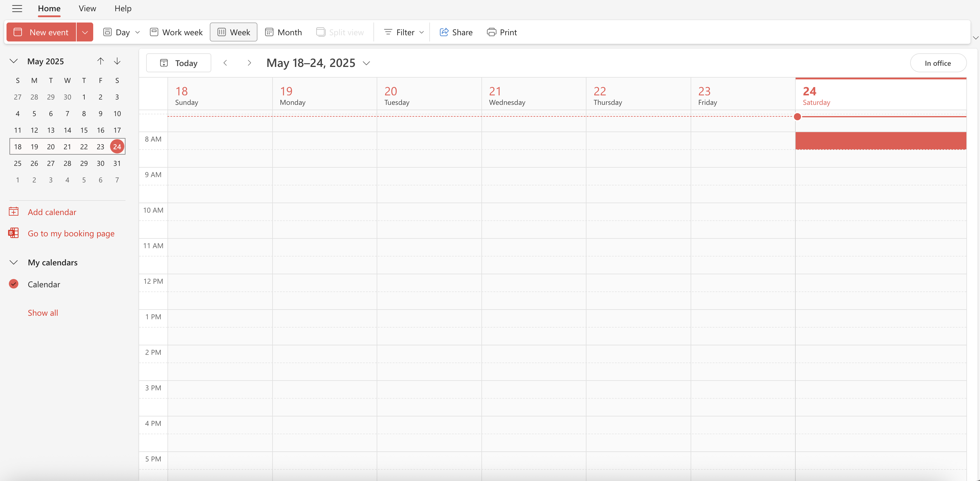The height and width of the screenshot is (481, 980).
Task: Click the Today calendar icon
Action: 164,63
